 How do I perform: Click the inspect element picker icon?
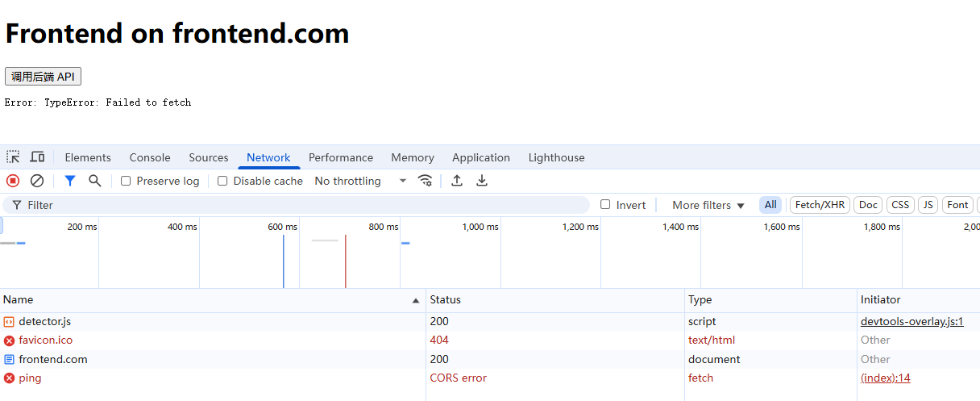[13, 157]
